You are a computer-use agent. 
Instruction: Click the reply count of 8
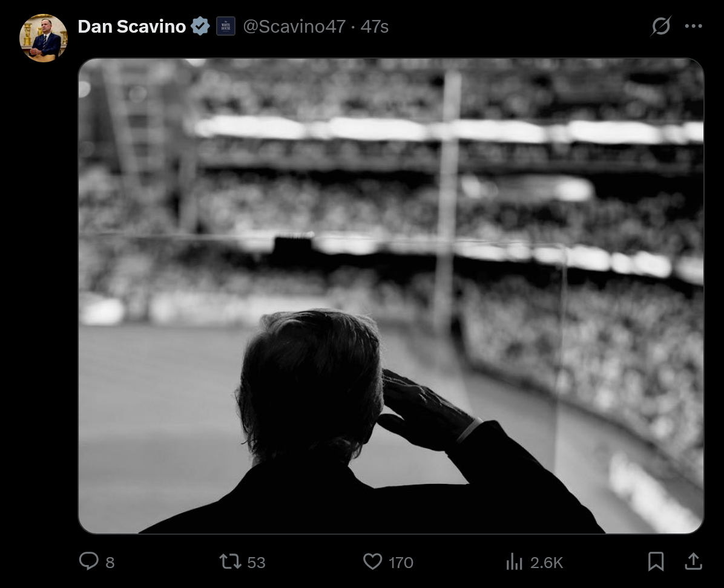pyautogui.click(x=110, y=563)
